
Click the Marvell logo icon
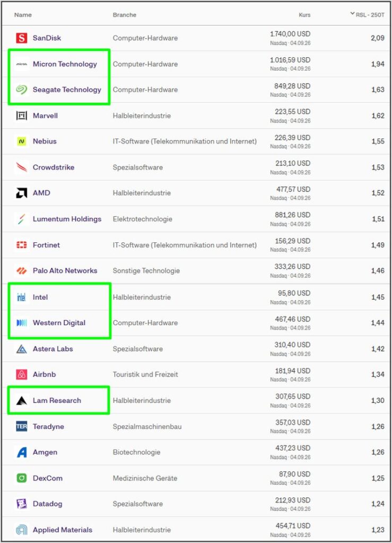[21, 116]
